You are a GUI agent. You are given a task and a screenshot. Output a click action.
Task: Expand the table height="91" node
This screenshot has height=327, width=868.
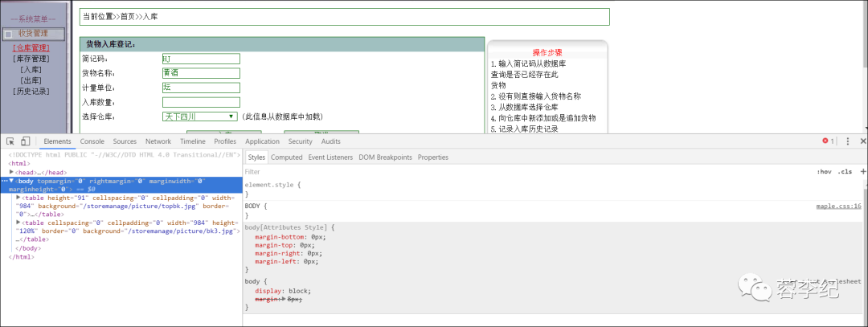tap(18, 197)
